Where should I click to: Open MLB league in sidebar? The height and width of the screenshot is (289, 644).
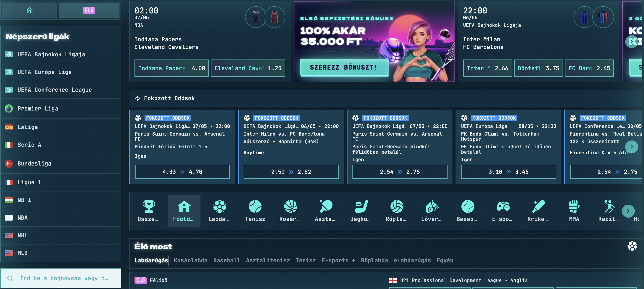pos(61,253)
